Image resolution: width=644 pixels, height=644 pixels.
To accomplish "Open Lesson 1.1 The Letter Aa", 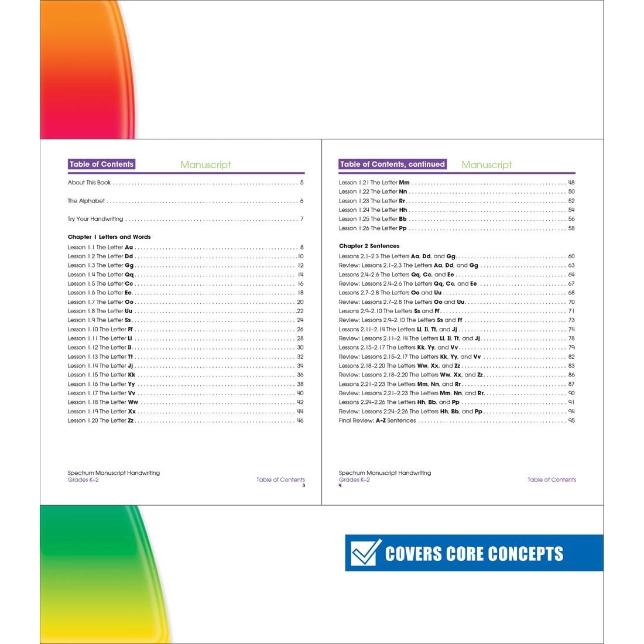I will [101, 247].
